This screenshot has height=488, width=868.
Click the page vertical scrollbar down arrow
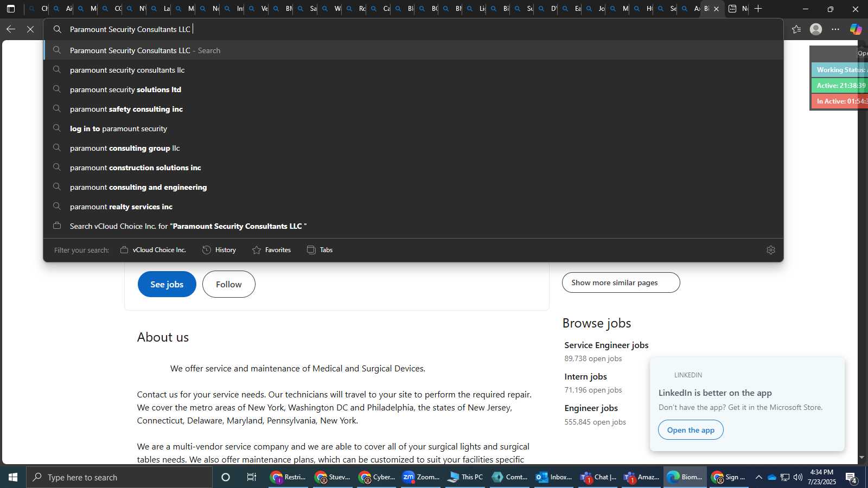point(861,458)
